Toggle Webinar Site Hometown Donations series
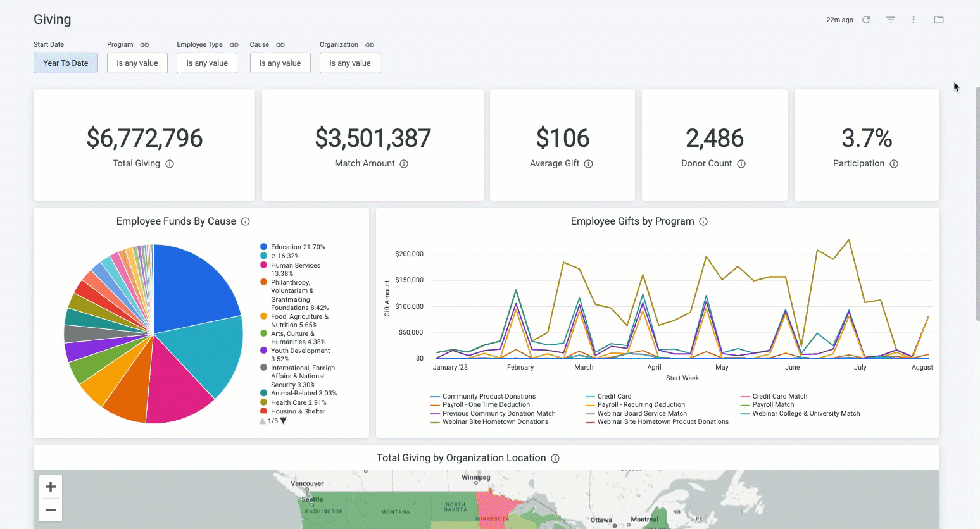 [489, 422]
